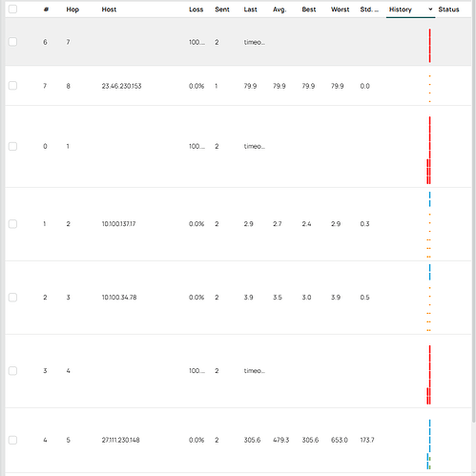476x476 pixels.
Task: Tick the checkbox for hop 4 row
Action: (x=12, y=371)
